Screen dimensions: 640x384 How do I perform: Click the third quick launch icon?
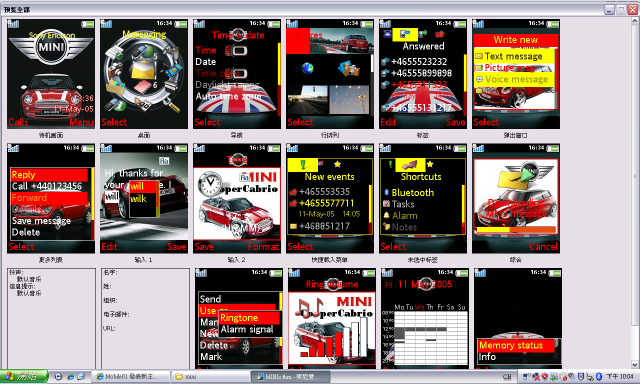click(81, 377)
